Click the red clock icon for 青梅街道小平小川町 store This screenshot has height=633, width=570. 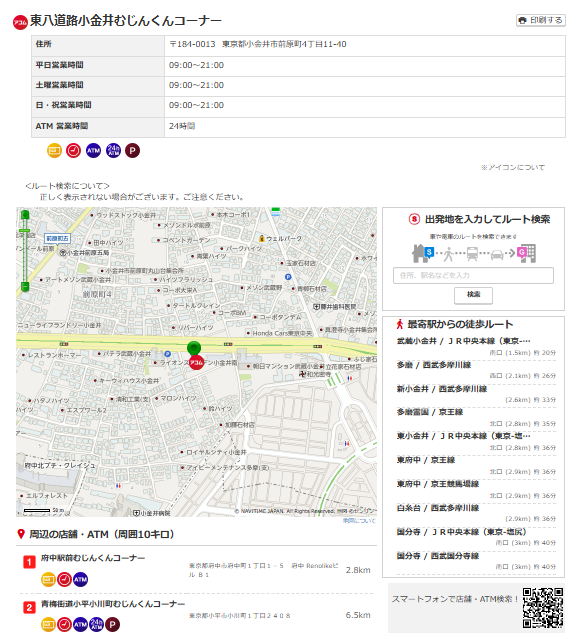point(64,625)
